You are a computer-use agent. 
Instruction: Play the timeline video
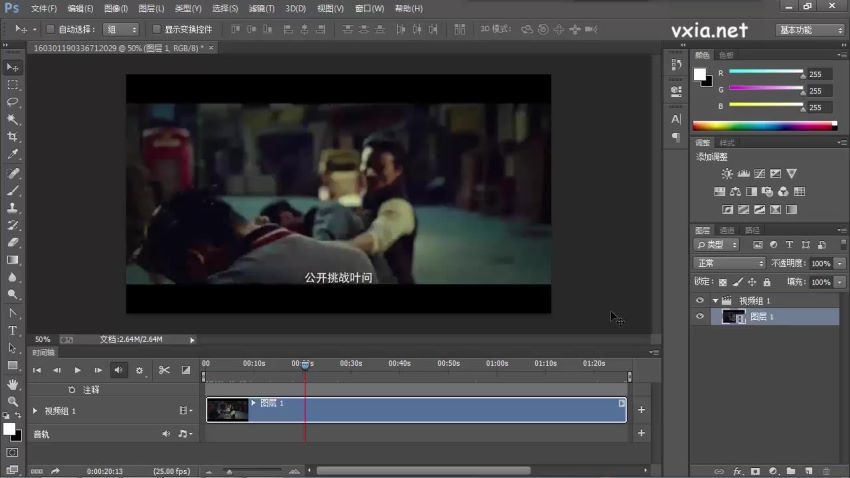coord(78,370)
